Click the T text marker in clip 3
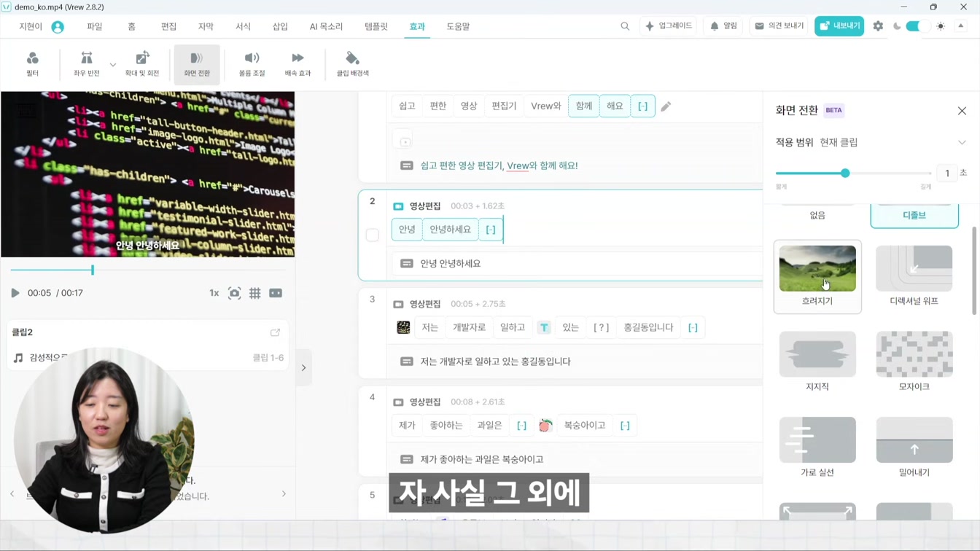The width and height of the screenshot is (980, 551). tap(544, 327)
